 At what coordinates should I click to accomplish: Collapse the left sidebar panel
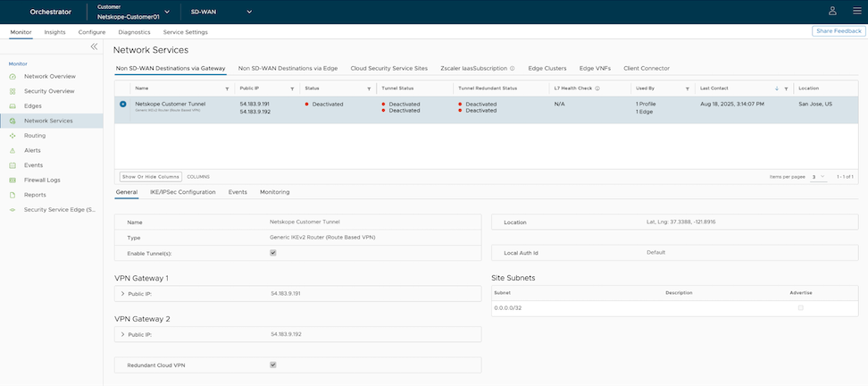point(94,46)
